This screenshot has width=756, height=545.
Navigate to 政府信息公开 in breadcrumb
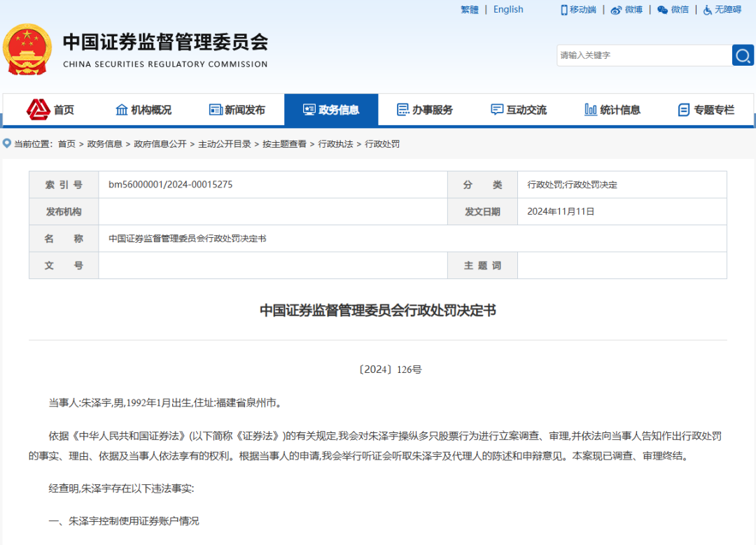(160, 144)
